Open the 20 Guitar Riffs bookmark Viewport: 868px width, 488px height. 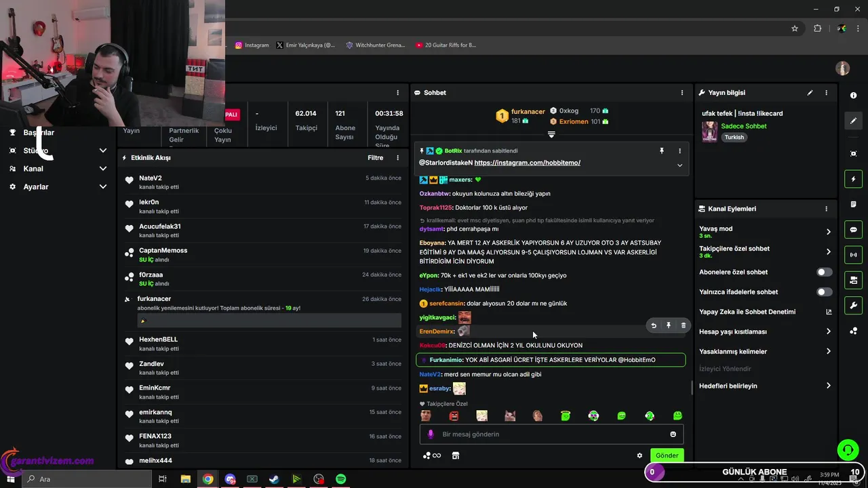(x=446, y=45)
